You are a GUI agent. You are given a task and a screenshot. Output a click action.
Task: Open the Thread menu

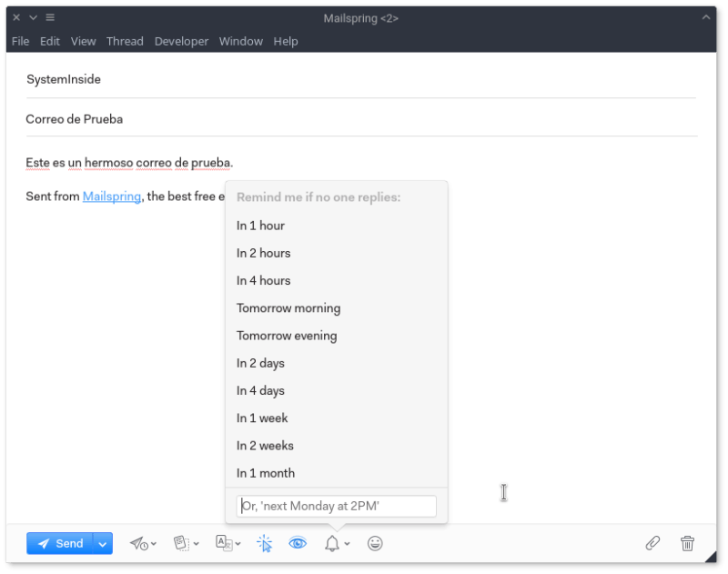125,41
